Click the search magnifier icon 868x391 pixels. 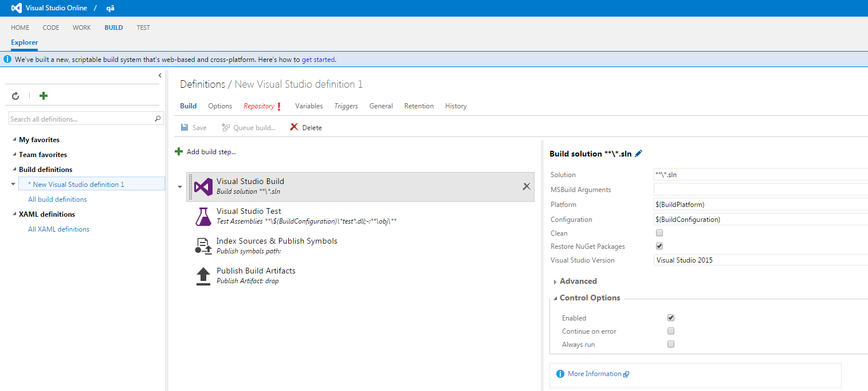click(158, 119)
